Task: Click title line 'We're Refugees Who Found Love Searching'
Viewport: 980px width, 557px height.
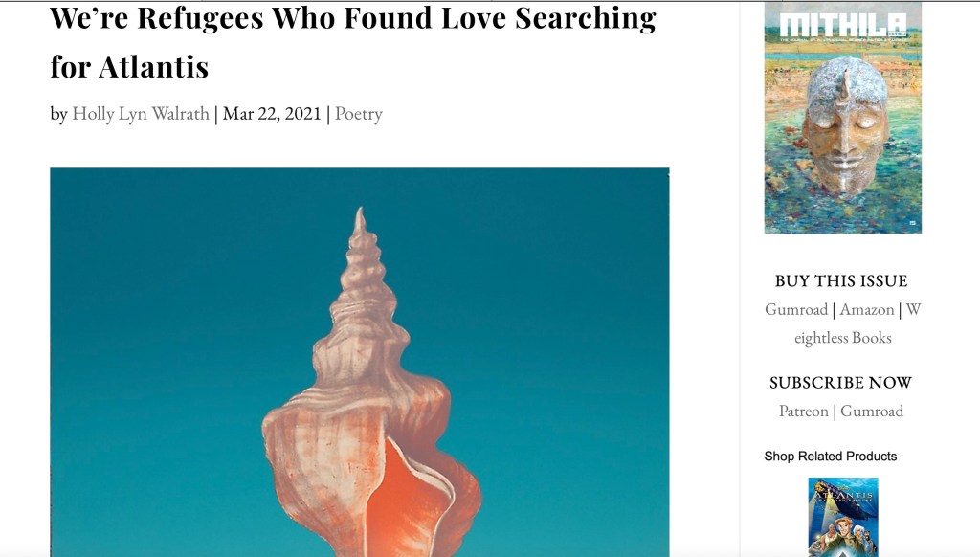Action: 353,17
